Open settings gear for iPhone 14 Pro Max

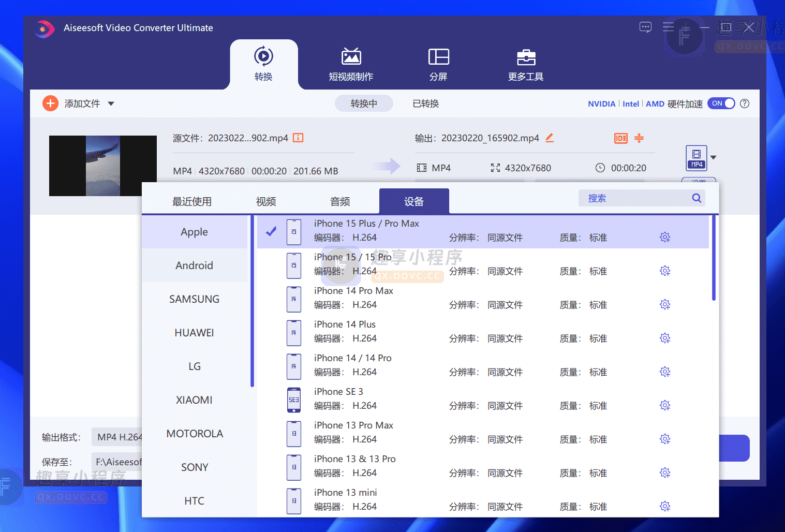click(665, 305)
